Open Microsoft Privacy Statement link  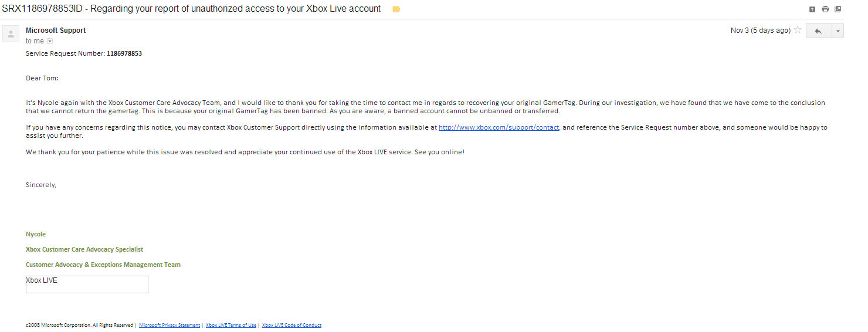tap(169, 325)
